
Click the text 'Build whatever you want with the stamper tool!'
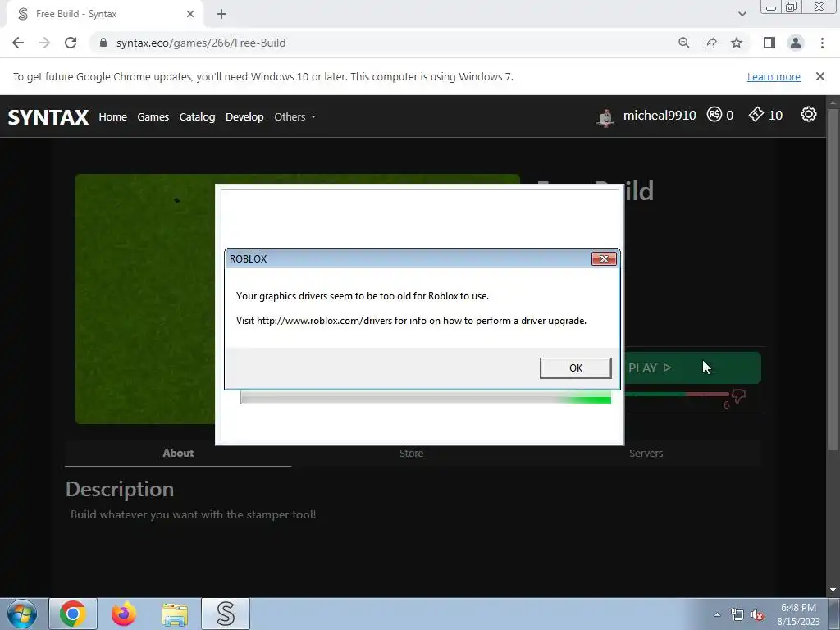click(x=194, y=515)
